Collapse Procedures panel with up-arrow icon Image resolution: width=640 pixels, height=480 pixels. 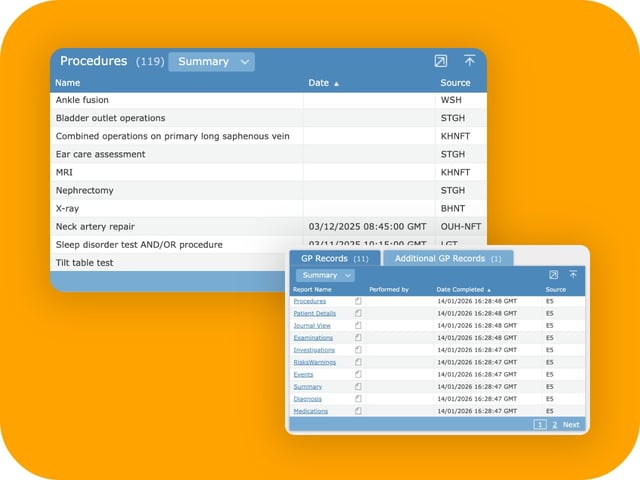[469, 61]
